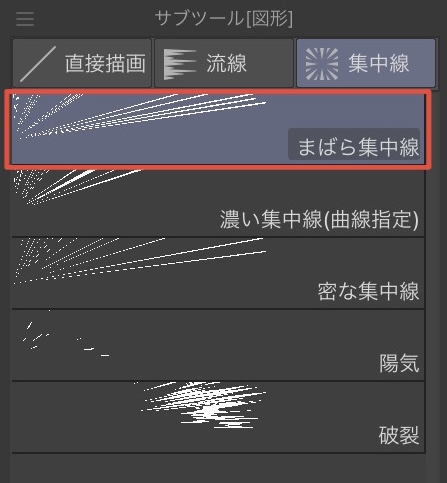
Task: Choose the 濃い集中線(曲線指定) sub tool
Action: tap(218, 201)
